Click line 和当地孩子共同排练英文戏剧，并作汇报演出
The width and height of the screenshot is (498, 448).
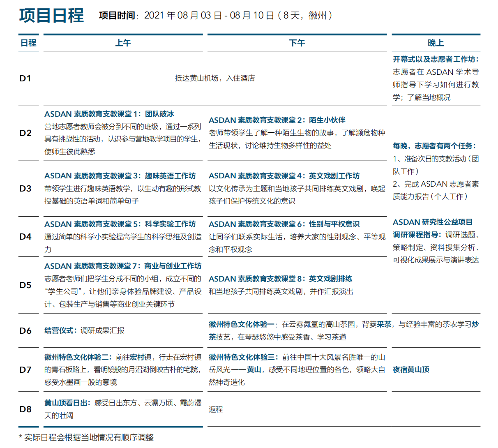(281, 291)
